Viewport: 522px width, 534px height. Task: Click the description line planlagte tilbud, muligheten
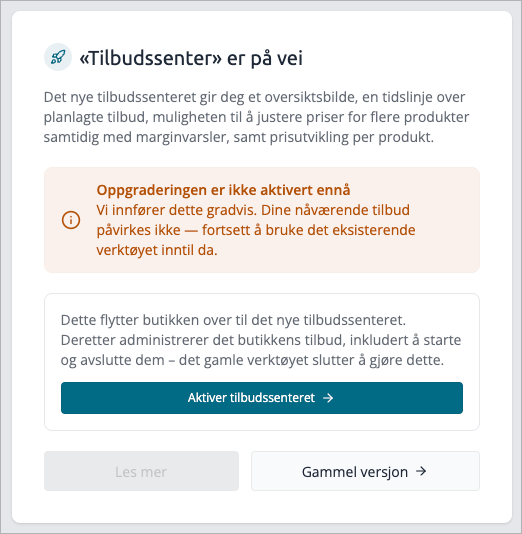256,117
